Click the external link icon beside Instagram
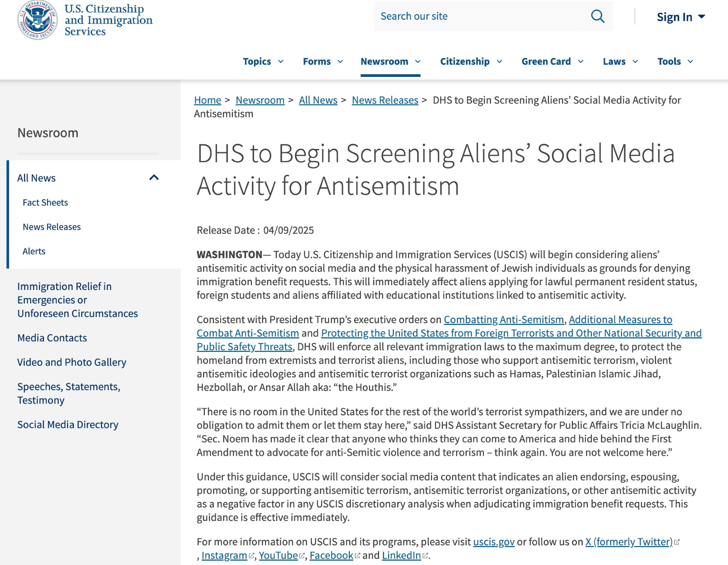 (x=252, y=556)
